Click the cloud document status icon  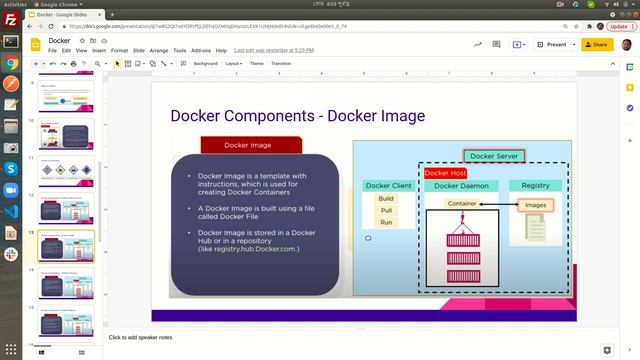point(104,41)
